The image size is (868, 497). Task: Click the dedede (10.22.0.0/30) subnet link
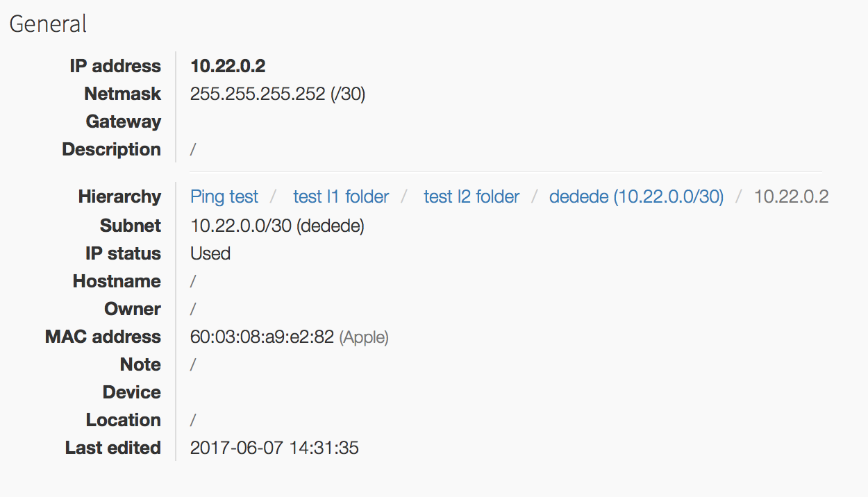click(635, 196)
